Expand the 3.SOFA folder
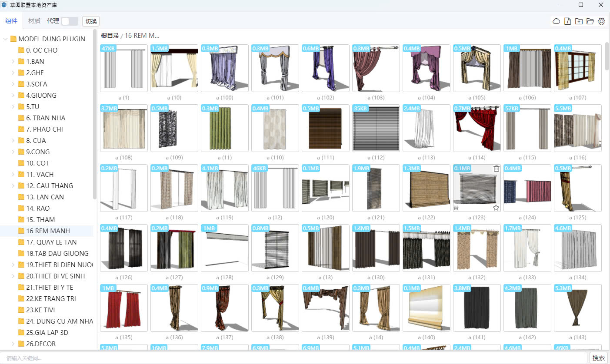The width and height of the screenshot is (610, 364). [13, 84]
